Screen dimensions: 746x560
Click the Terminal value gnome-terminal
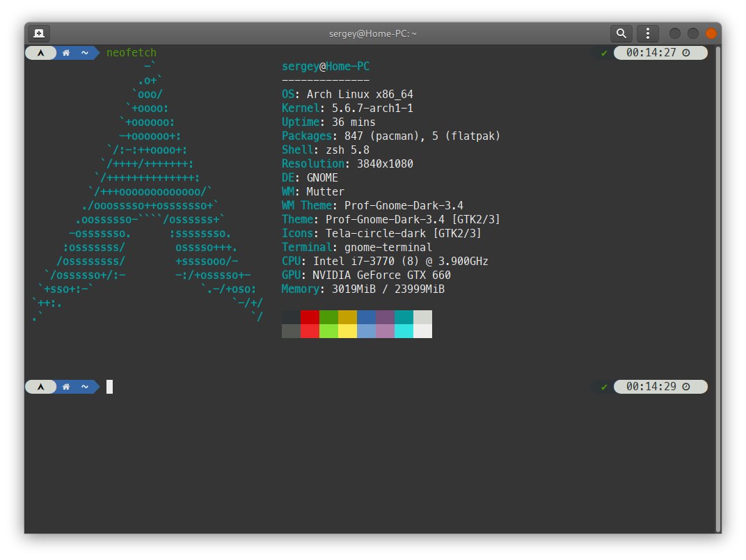388,248
